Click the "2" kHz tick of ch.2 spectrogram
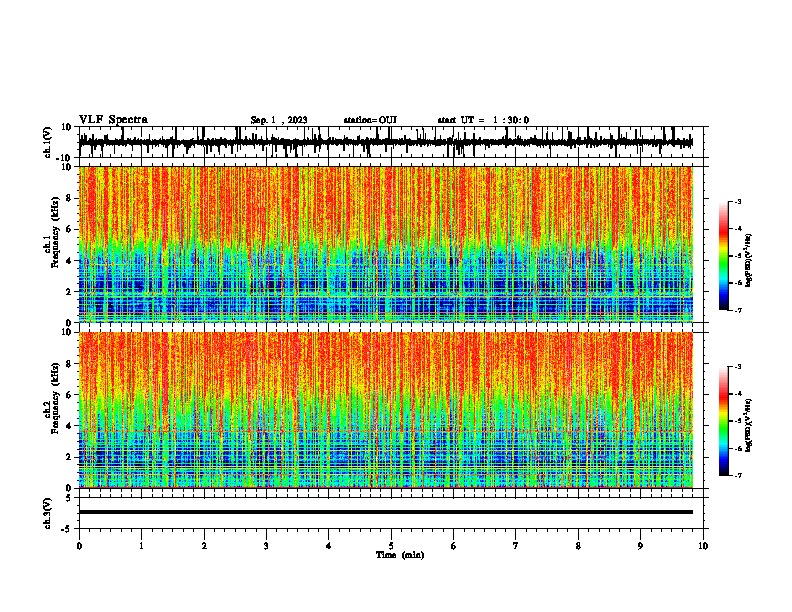The width and height of the screenshot is (792, 612). pos(70,457)
